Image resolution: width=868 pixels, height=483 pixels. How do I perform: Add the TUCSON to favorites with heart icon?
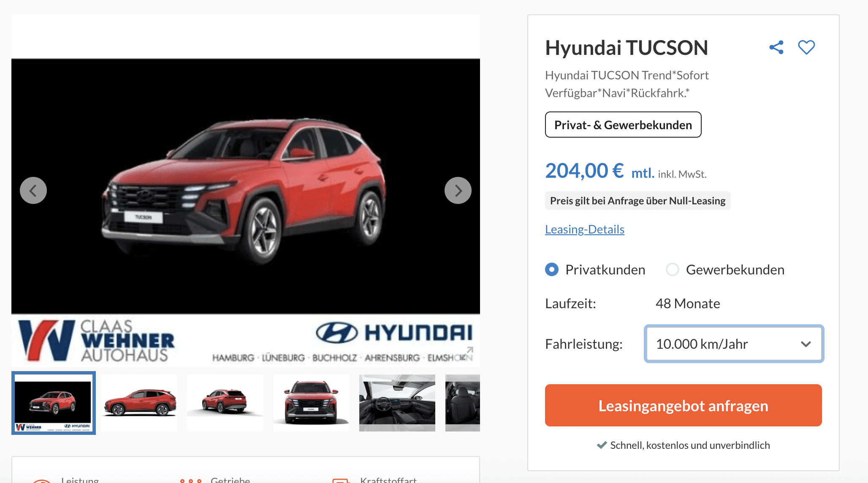[806, 47]
